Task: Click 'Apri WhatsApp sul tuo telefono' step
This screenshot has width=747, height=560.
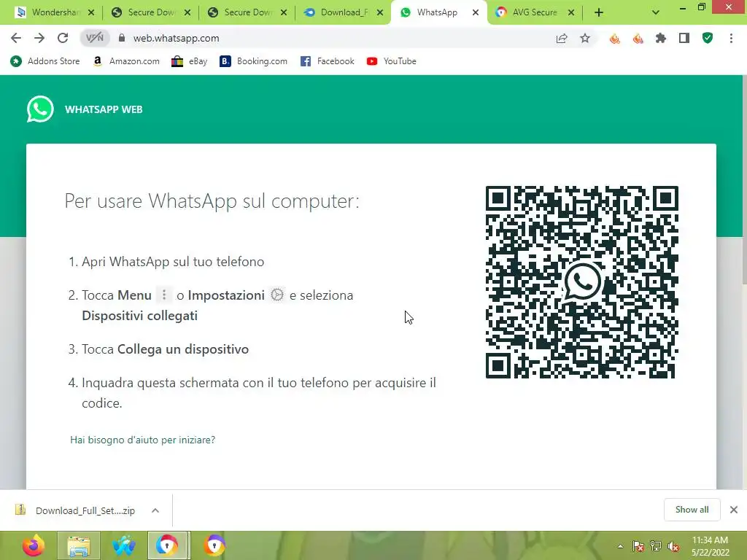Action: (172, 262)
